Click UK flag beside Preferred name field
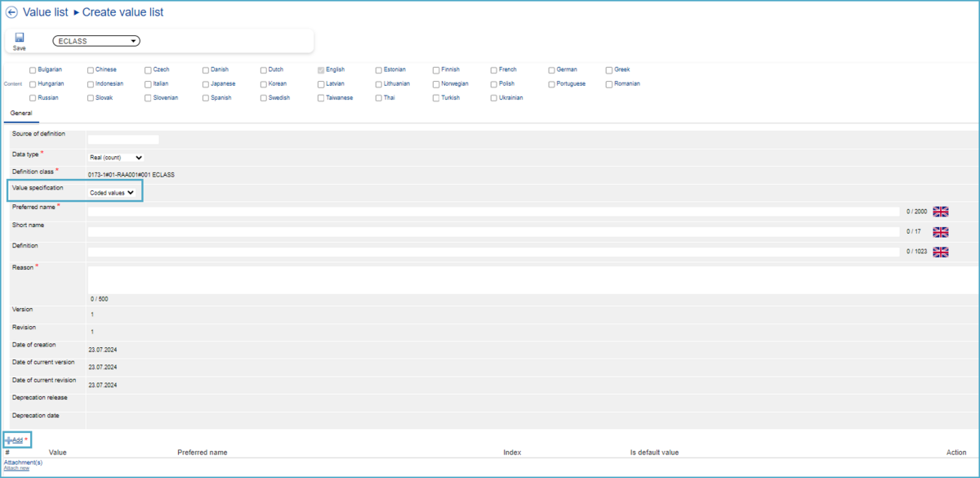Screen dimensions: 980x478 pyautogui.click(x=940, y=212)
